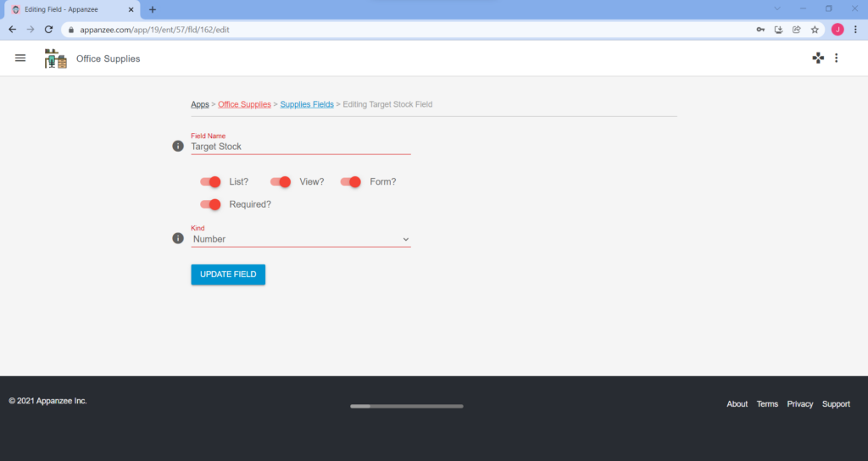
Task: Share this page via share icon
Action: [x=797, y=30]
